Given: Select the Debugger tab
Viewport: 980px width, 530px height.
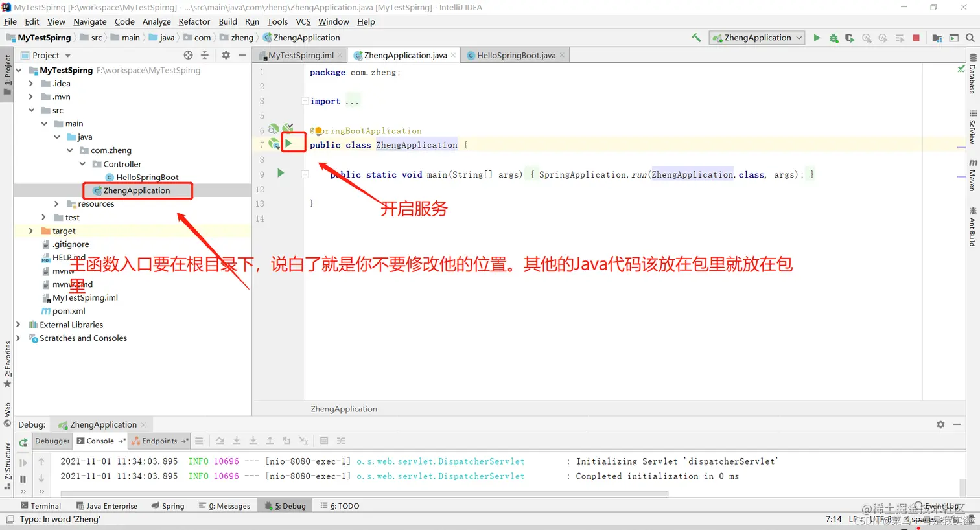Looking at the screenshot, I should tap(52, 441).
